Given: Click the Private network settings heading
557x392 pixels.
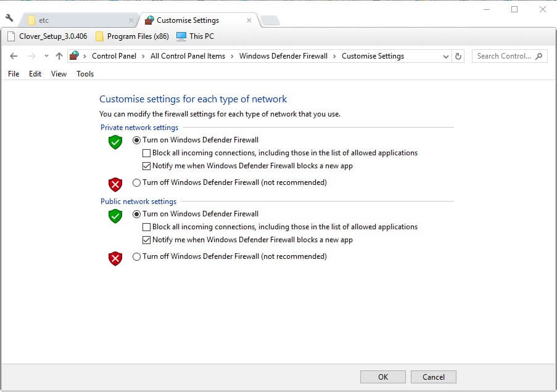Looking at the screenshot, I should tap(139, 128).
